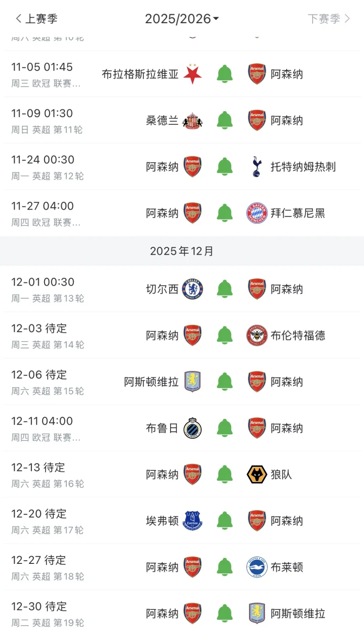The width and height of the screenshot is (364, 634).
Task: Click the Bayern Munich logo
Action: 257,213
